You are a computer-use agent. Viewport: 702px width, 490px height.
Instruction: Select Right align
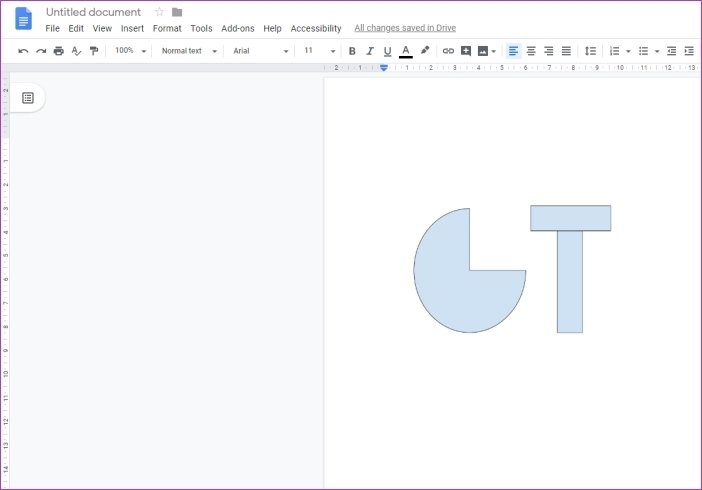click(x=549, y=51)
